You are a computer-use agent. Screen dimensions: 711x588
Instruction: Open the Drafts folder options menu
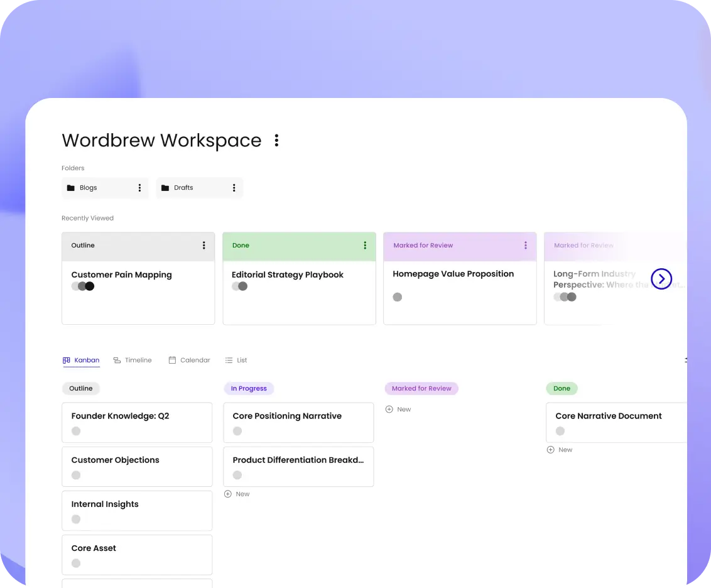(234, 188)
